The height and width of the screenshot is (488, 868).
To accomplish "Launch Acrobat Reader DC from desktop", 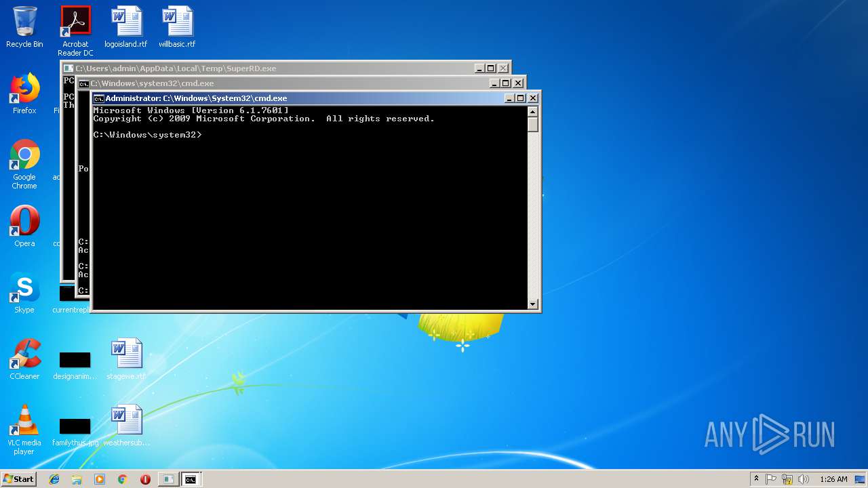I will pyautogui.click(x=75, y=31).
